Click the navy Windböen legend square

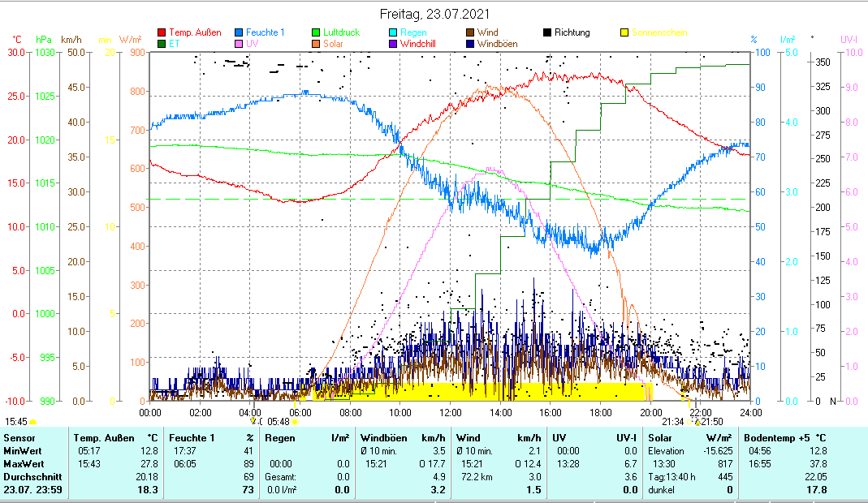(x=471, y=44)
